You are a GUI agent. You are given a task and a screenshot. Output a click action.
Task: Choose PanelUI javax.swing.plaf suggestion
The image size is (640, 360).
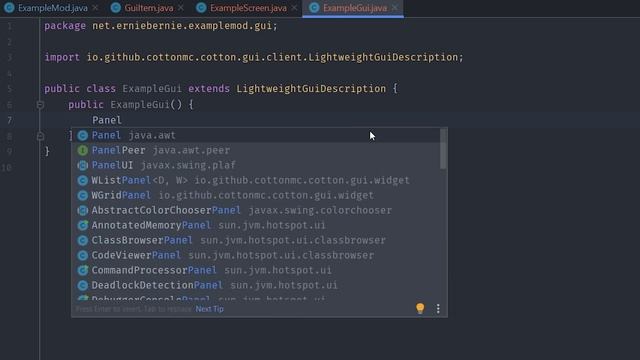coord(256,165)
